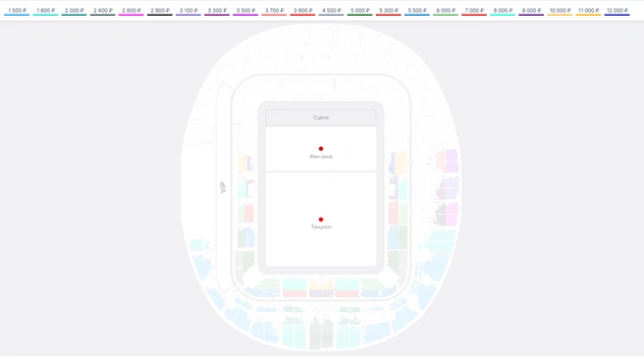Click the Танцпол label text
The height and width of the screenshot is (359, 644).
[x=321, y=227]
